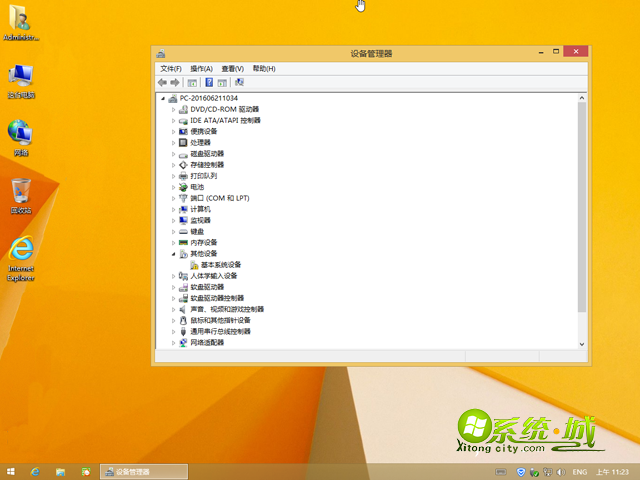This screenshot has width=640, height=480.
Task: Select the 软盘驱动器 tree row text
Action: click(x=207, y=287)
